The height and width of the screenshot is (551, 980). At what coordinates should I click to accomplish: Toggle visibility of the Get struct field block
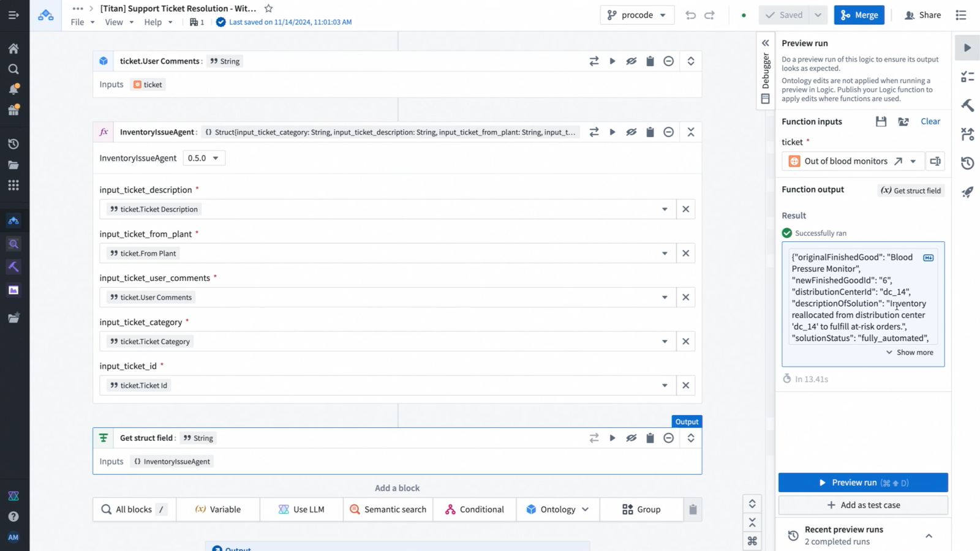coord(631,438)
